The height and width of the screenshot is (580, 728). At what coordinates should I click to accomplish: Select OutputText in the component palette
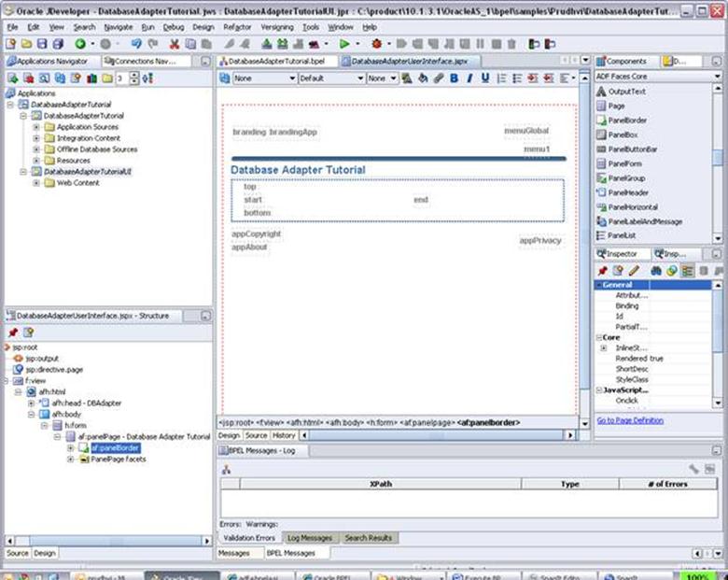tap(627, 92)
